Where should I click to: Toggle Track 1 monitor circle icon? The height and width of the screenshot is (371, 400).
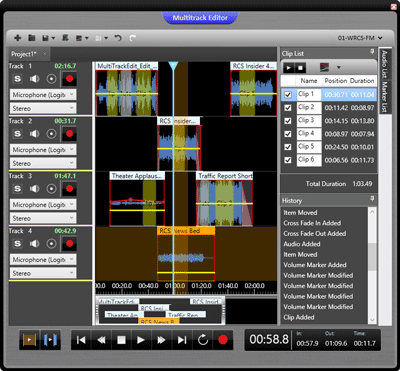pos(51,79)
